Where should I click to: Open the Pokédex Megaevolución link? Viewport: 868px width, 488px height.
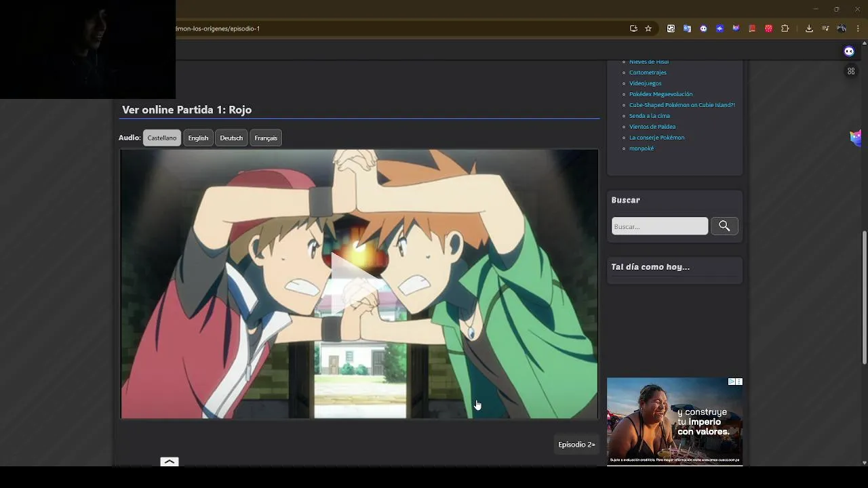660,94
